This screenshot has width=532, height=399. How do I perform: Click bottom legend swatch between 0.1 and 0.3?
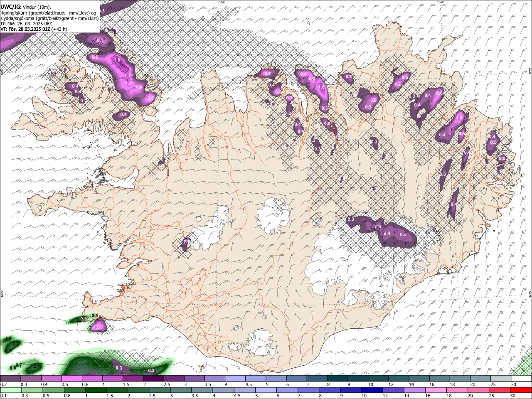click(10, 390)
